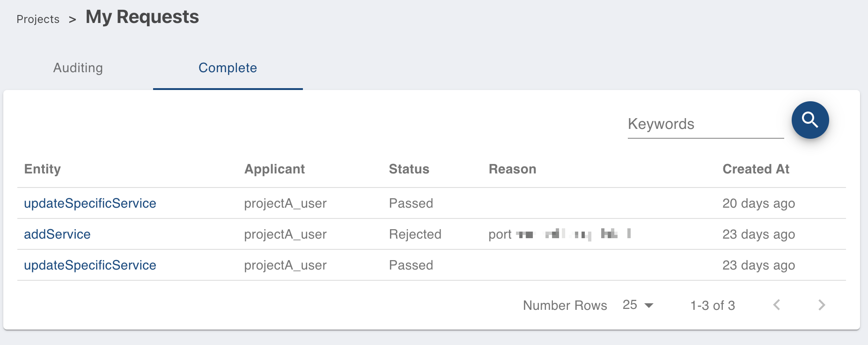This screenshot has width=868, height=345.
Task: Click the Applicant column header
Action: (x=274, y=169)
